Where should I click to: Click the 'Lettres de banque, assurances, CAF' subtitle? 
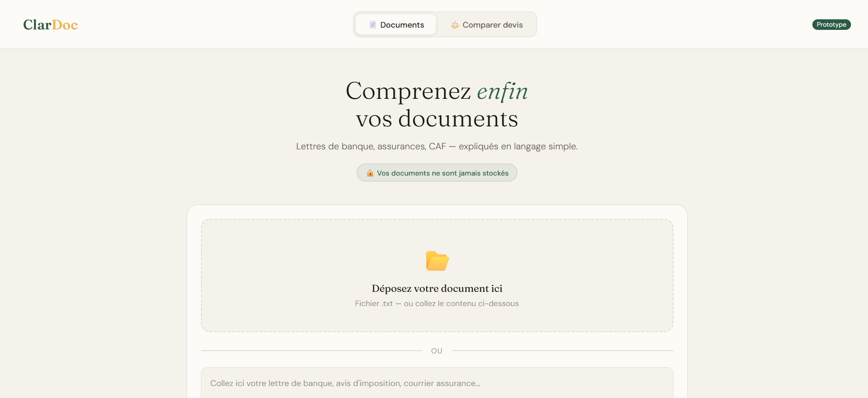coord(437,147)
